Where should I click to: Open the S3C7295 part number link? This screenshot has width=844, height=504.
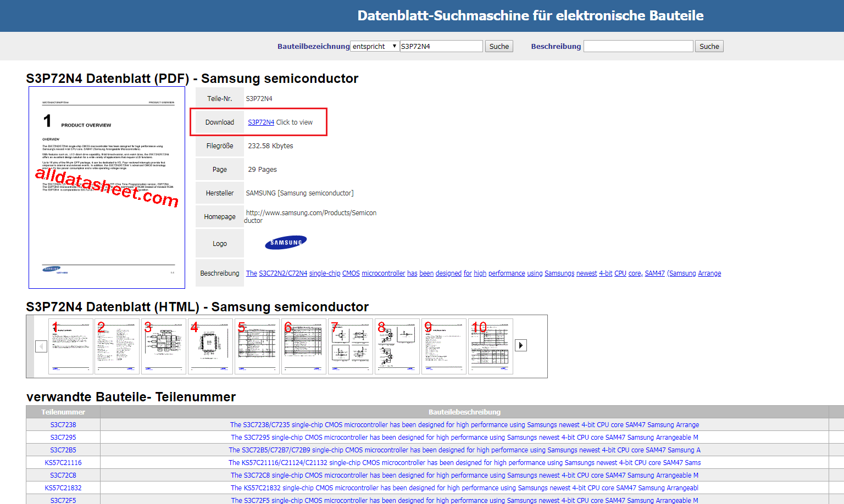(63, 438)
